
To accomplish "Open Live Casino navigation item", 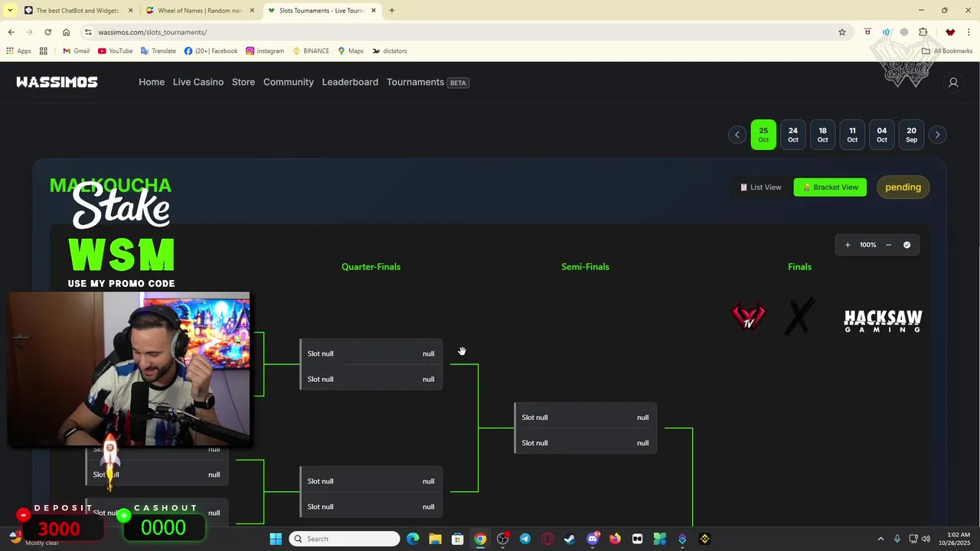I will [198, 82].
